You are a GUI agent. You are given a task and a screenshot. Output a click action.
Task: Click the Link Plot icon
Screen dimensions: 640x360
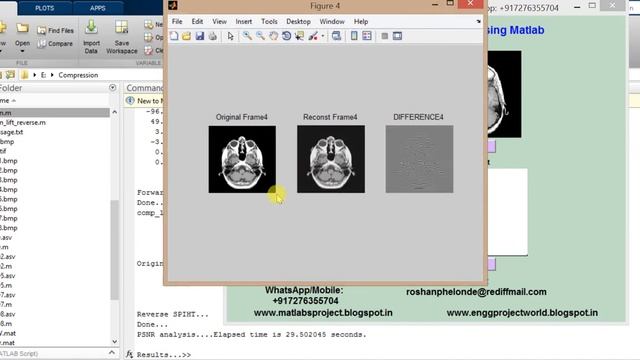tap(336, 36)
